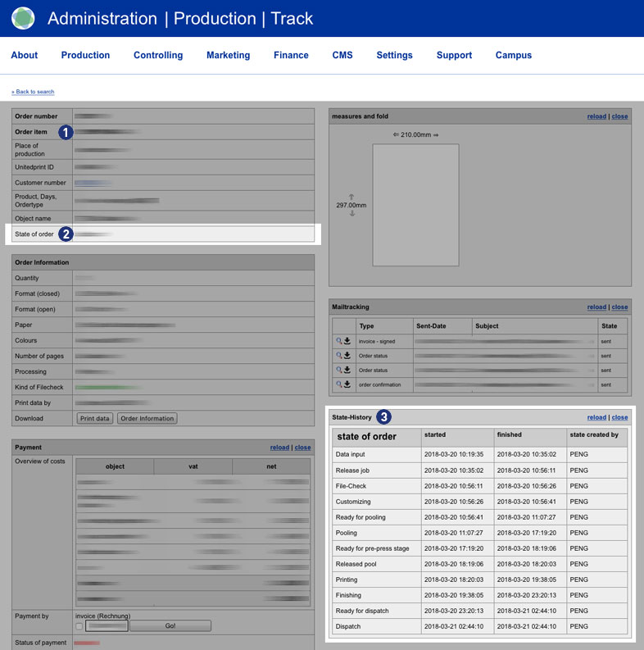Screen dimensions: 644x650
Task: Download the invoice - signed mail
Action: pyautogui.click(x=347, y=341)
